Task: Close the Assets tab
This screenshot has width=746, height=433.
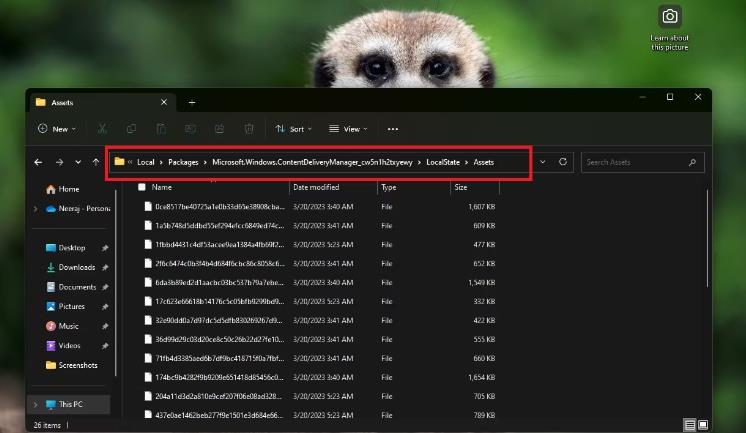Action: click(x=164, y=102)
